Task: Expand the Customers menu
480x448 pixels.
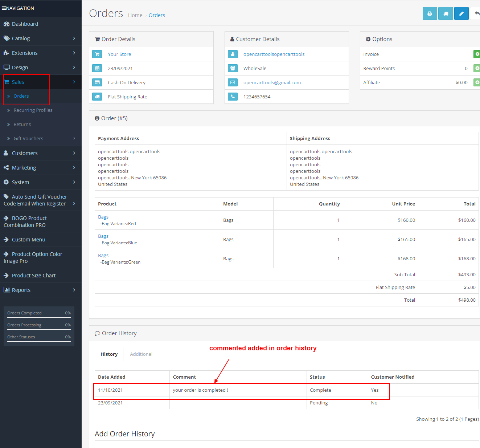Action: [24, 153]
